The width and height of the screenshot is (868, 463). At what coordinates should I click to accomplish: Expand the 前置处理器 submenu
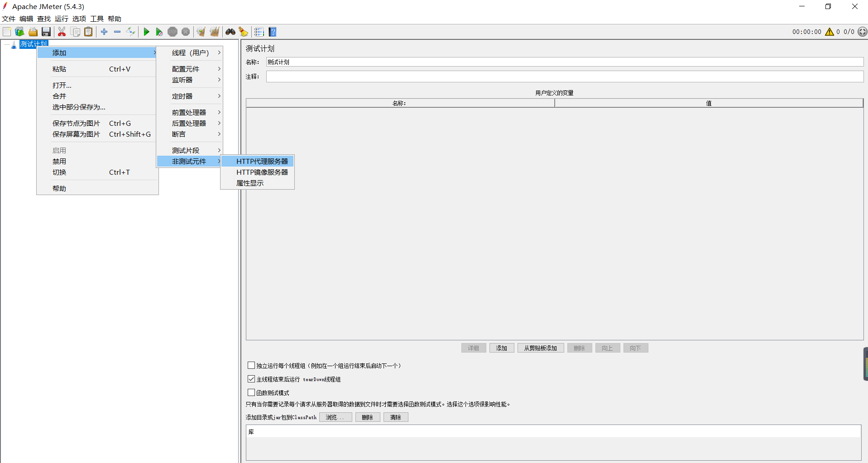[190, 112]
